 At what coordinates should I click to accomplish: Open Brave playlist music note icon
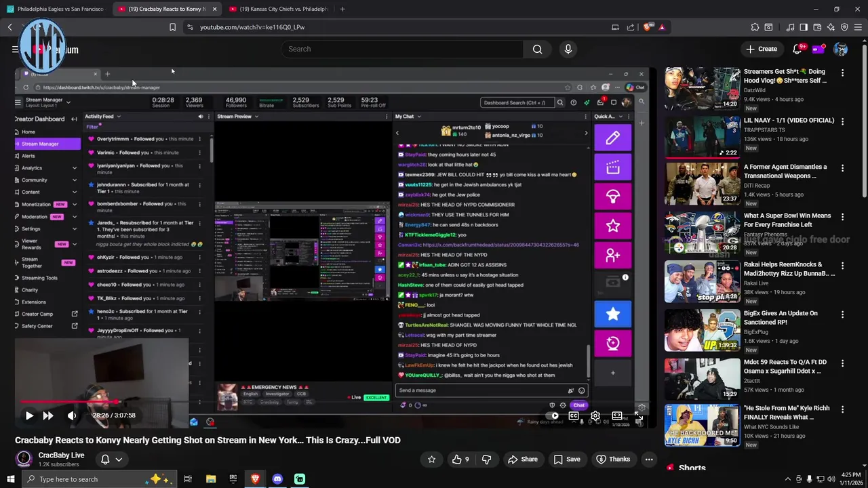pos(791,27)
